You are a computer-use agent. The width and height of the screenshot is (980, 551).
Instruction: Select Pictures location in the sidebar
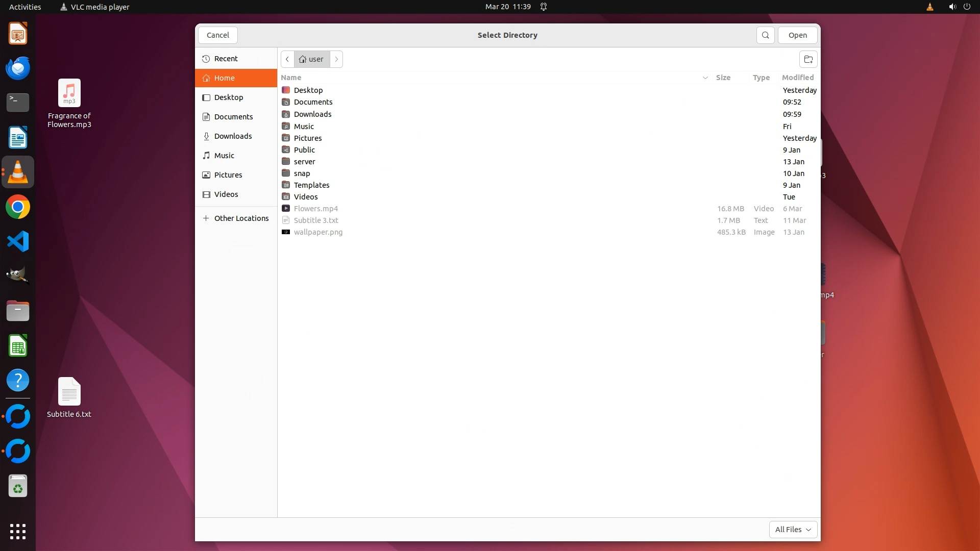tap(228, 175)
